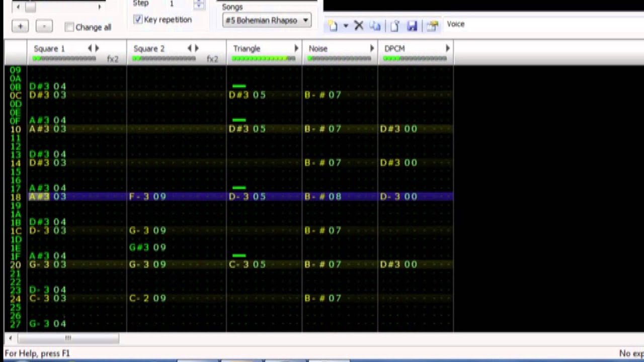
Task: Click the fx2 label on Square 2
Action: [212, 59]
